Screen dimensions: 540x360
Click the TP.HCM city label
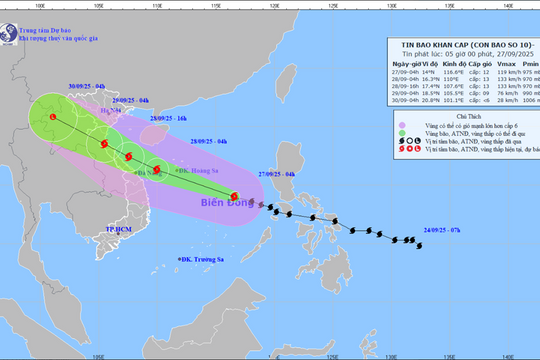point(118,229)
